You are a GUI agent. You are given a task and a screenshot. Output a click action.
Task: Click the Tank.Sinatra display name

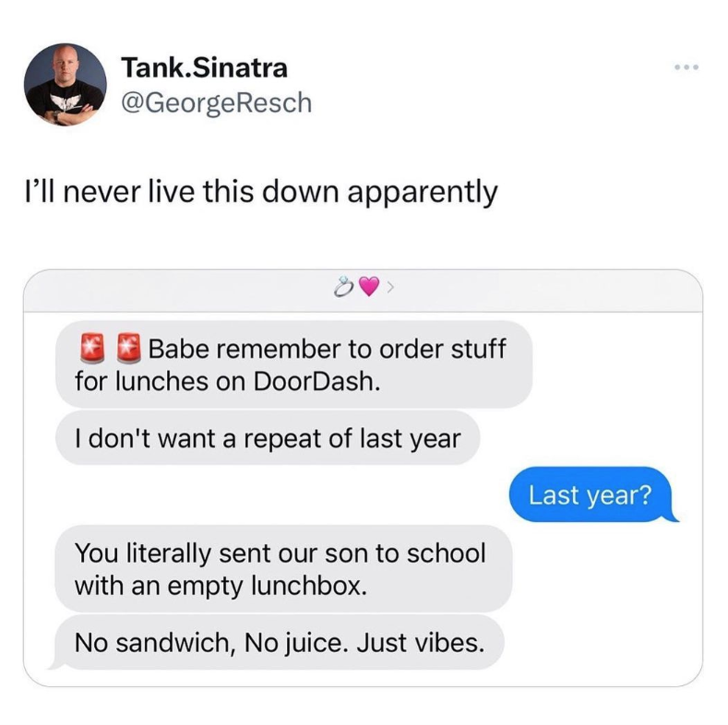(x=204, y=67)
